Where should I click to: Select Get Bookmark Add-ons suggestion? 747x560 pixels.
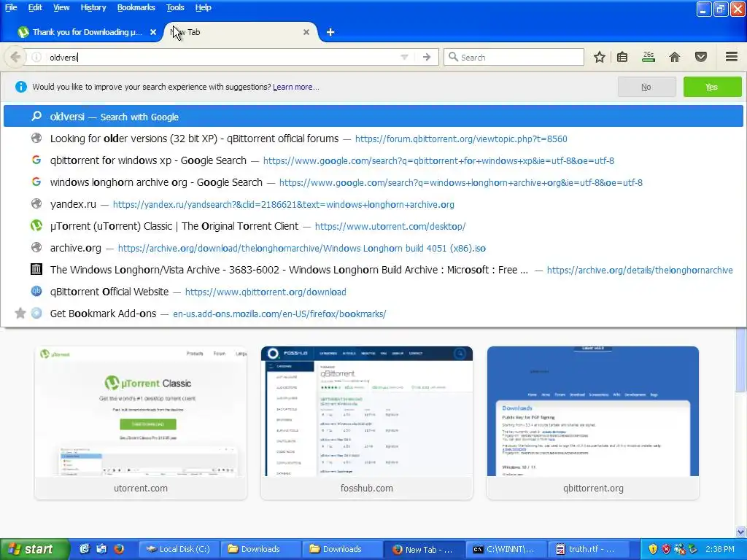(x=373, y=314)
